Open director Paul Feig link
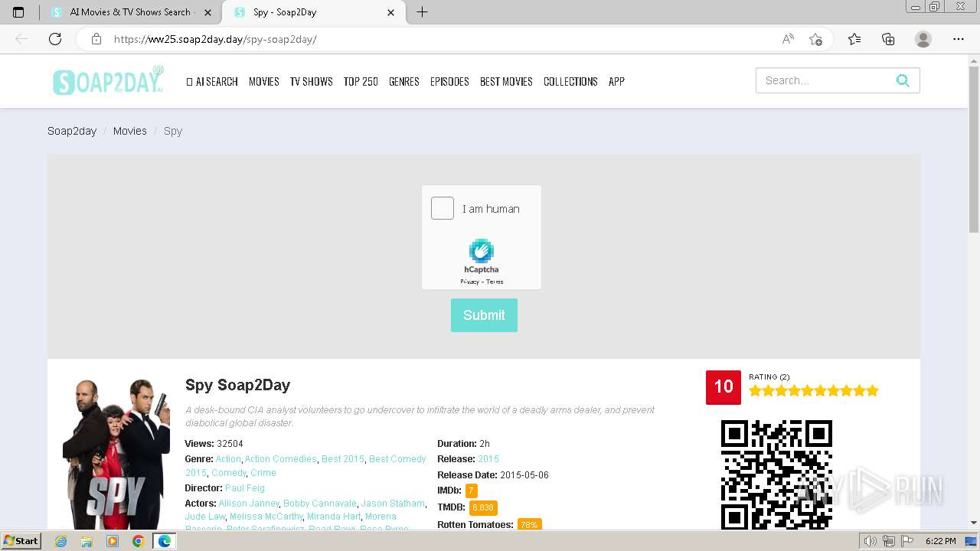980x551 pixels. click(245, 488)
